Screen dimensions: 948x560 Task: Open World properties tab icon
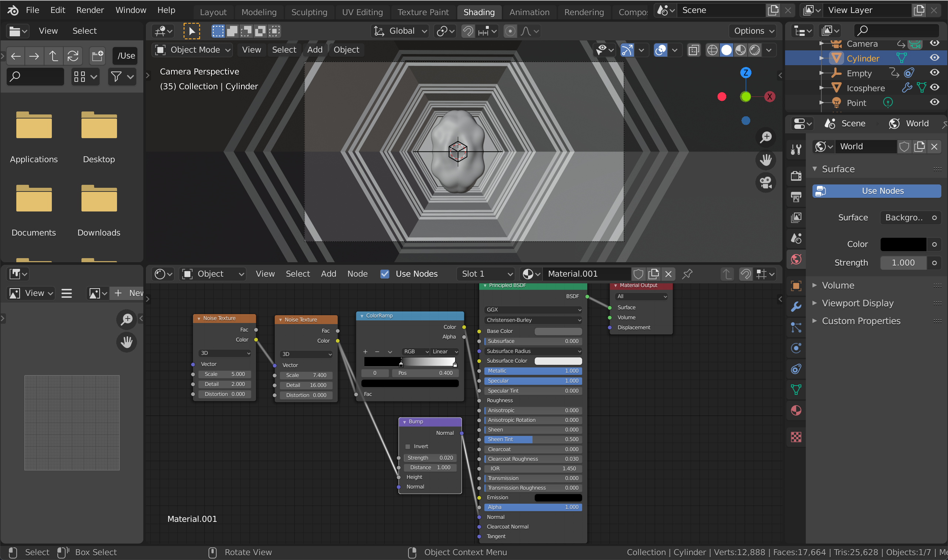click(796, 259)
